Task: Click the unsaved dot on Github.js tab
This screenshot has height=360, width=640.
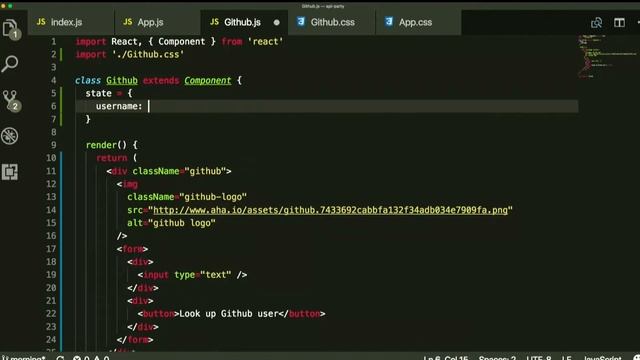Action: click(x=277, y=22)
